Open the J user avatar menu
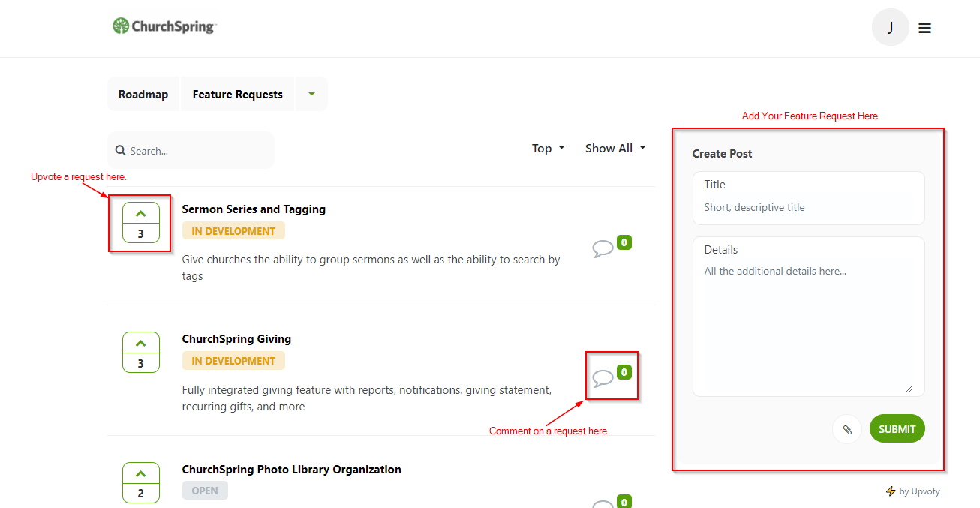Image resolution: width=980 pixels, height=508 pixels. tap(890, 28)
